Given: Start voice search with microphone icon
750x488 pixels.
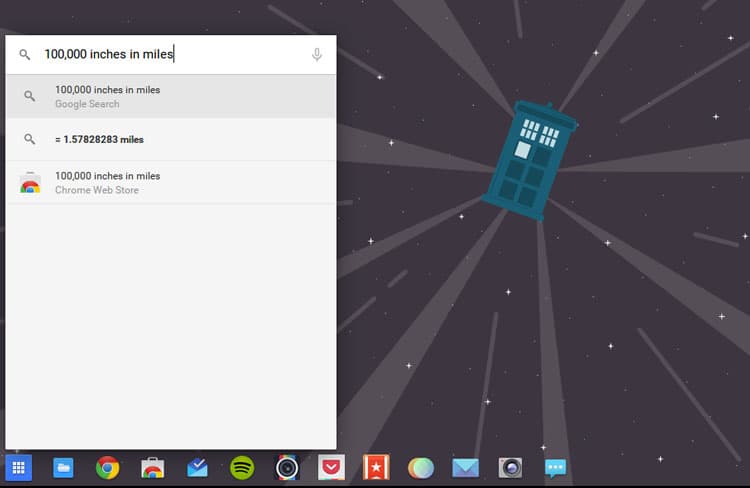Looking at the screenshot, I should click(x=317, y=55).
